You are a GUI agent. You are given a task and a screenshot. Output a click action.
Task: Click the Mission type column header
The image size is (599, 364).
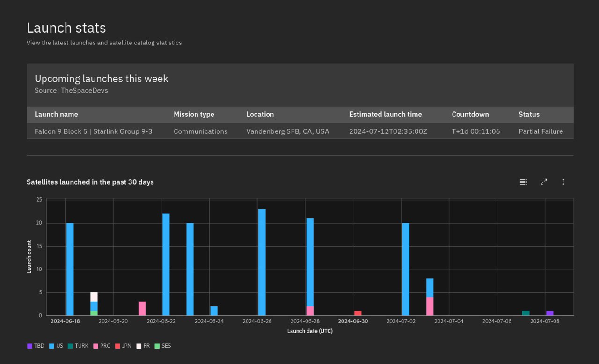194,115
